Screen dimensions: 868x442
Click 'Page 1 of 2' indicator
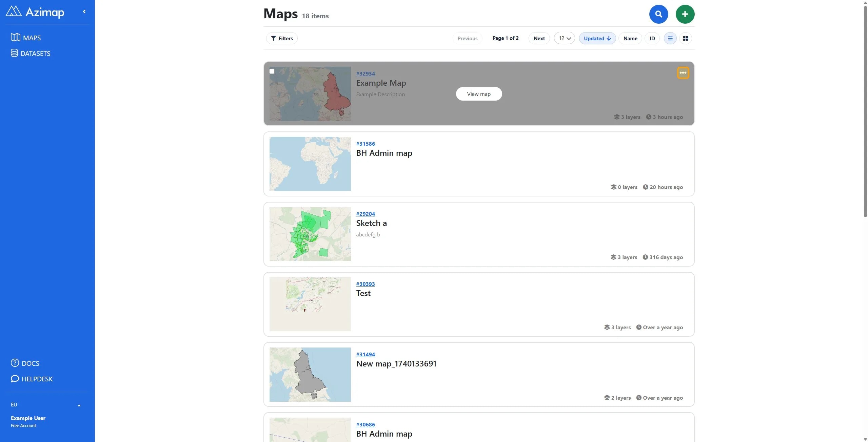505,38
